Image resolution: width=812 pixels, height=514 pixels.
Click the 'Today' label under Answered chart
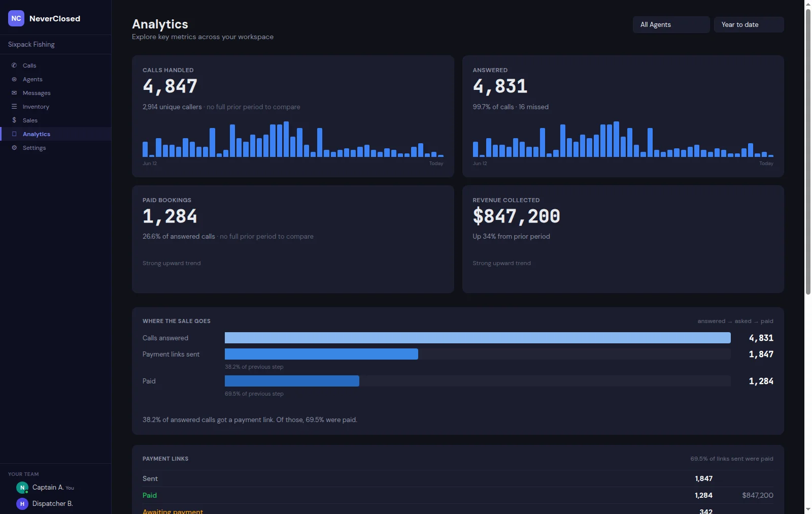pyautogui.click(x=766, y=164)
